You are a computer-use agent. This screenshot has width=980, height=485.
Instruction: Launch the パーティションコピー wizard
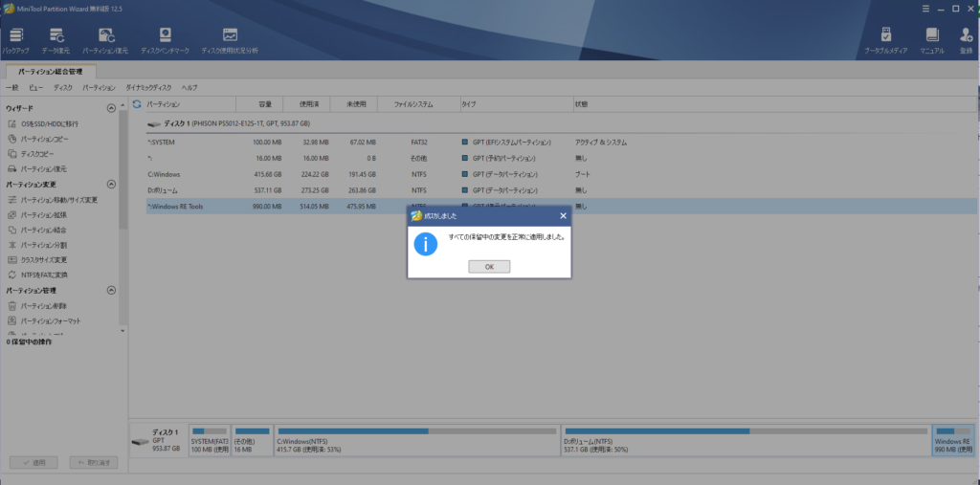[37, 139]
